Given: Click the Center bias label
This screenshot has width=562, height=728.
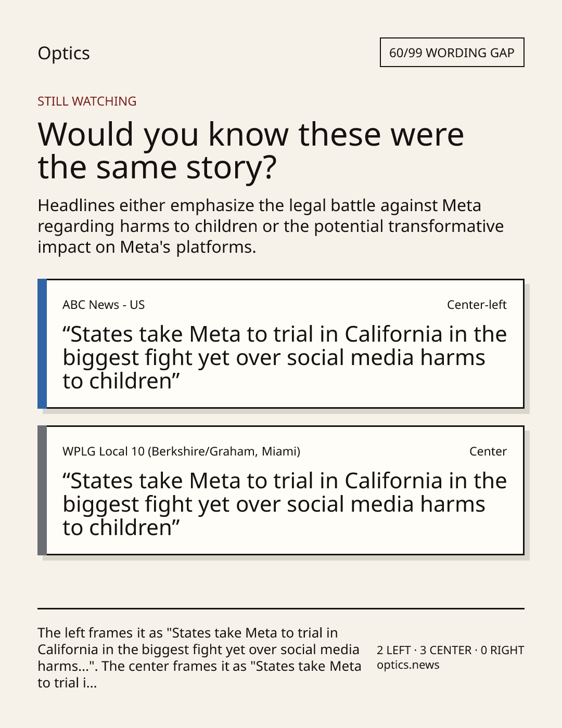Looking at the screenshot, I should tap(488, 451).
